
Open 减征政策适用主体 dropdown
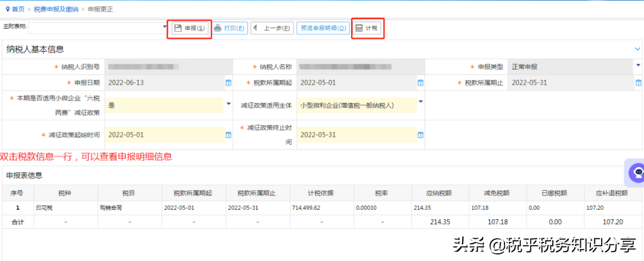pyautogui.click(x=420, y=101)
